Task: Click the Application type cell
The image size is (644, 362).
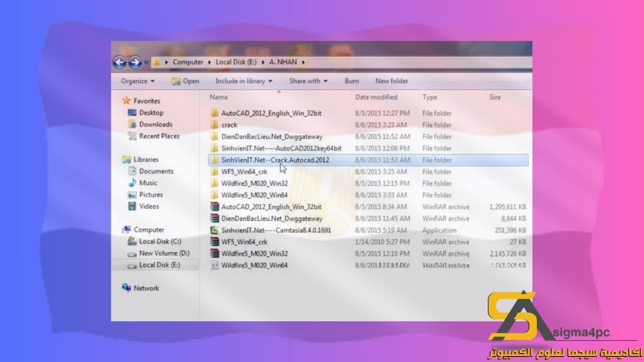Action: [x=439, y=230]
